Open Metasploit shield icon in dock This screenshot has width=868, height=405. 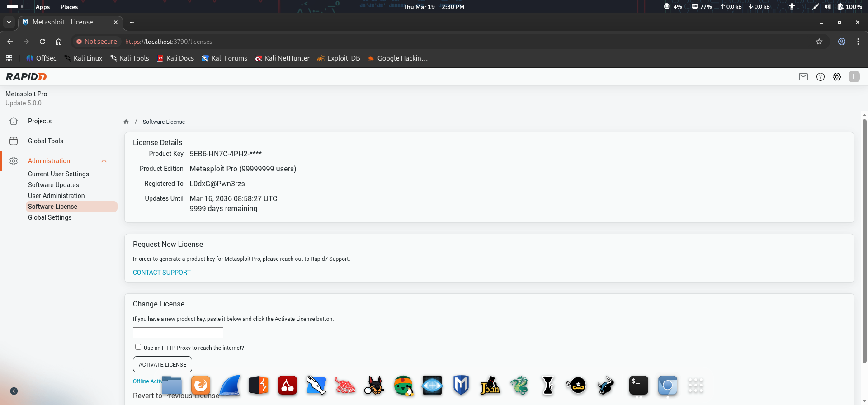pos(461,386)
